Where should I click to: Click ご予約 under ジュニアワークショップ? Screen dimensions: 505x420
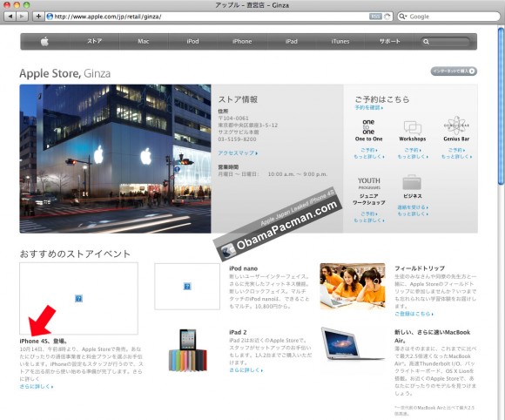coord(369,213)
